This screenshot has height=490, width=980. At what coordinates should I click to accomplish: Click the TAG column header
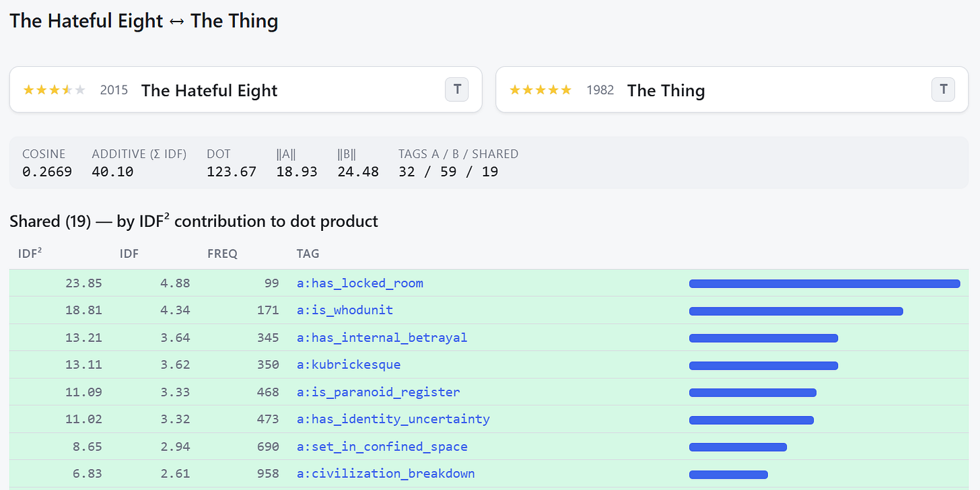[308, 254]
